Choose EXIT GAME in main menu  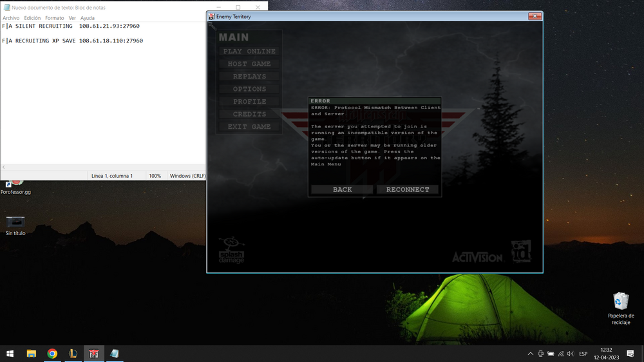pyautogui.click(x=249, y=126)
